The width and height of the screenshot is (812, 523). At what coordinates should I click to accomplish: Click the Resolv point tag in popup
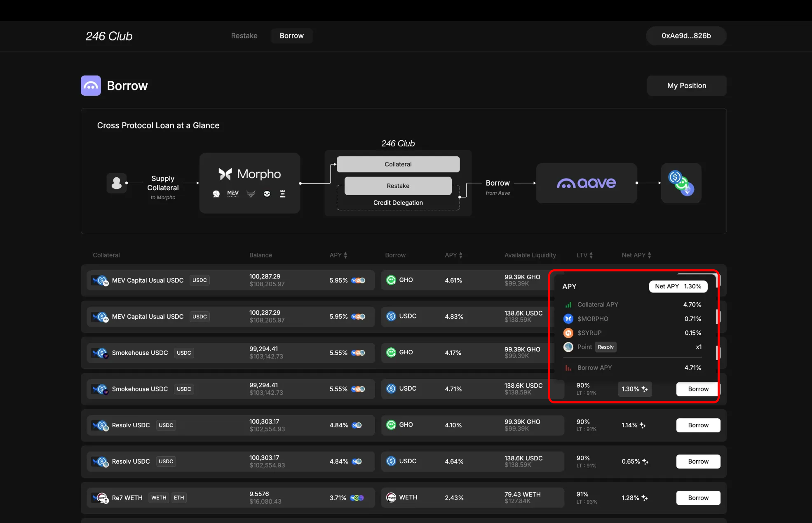[x=605, y=347]
